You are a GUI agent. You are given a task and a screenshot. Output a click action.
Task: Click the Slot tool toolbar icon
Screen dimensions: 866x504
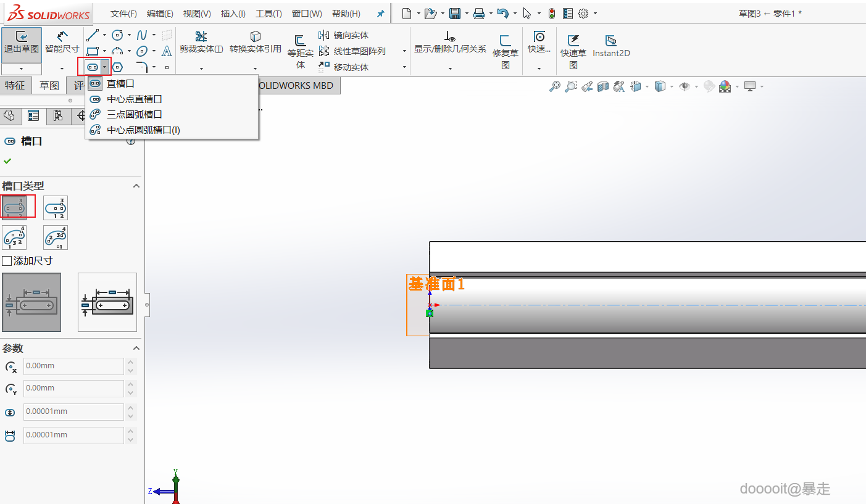[92, 67]
